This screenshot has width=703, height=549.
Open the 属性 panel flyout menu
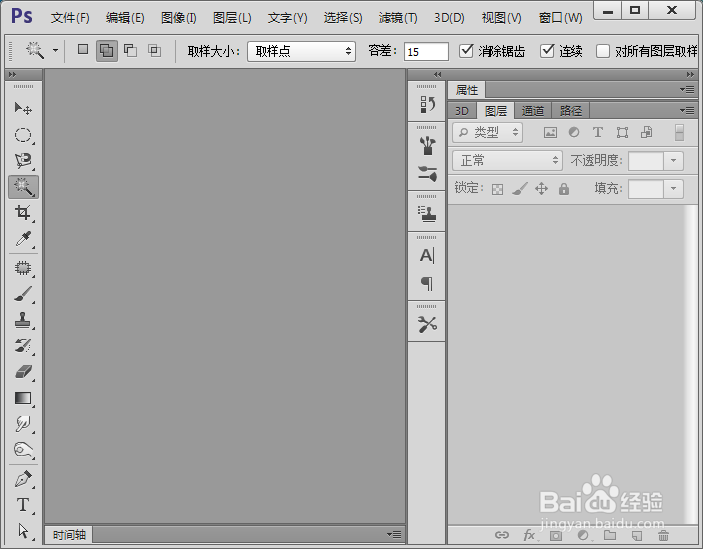click(x=687, y=90)
